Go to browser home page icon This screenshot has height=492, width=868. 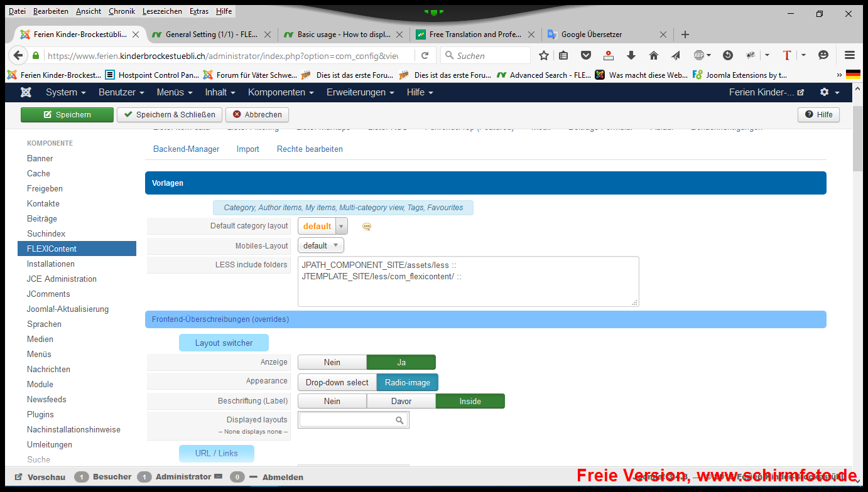[x=653, y=55]
